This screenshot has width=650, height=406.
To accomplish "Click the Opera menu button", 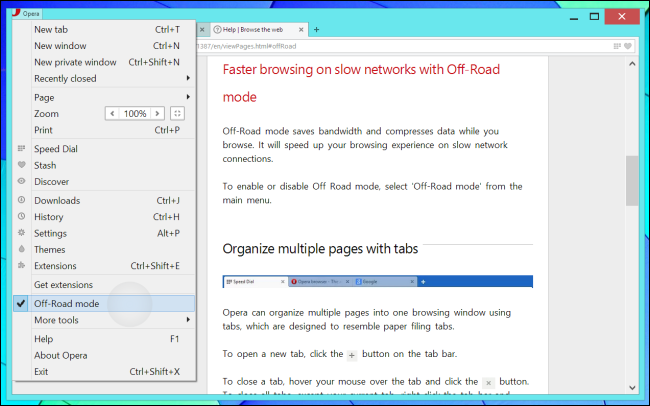I will 27,13.
